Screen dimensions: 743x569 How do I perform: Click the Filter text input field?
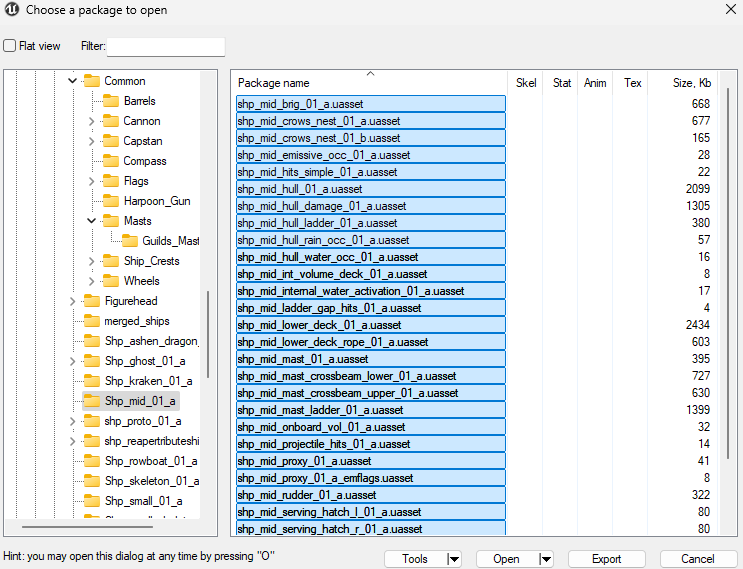(x=166, y=47)
